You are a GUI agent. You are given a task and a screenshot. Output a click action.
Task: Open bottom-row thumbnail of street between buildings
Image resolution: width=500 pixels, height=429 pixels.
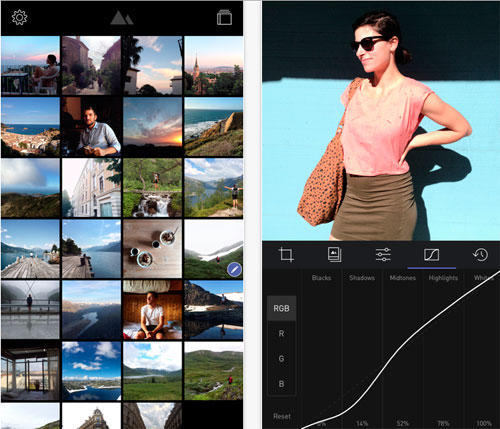[x=153, y=416]
